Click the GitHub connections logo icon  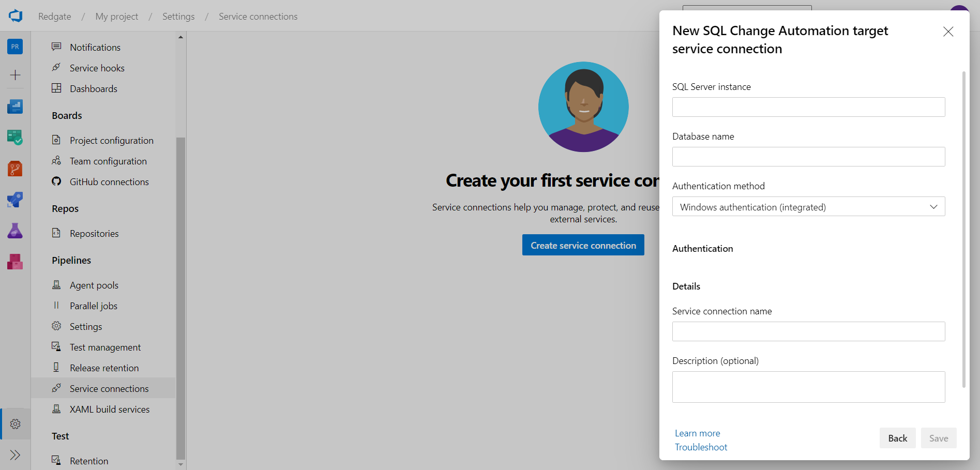56,181
